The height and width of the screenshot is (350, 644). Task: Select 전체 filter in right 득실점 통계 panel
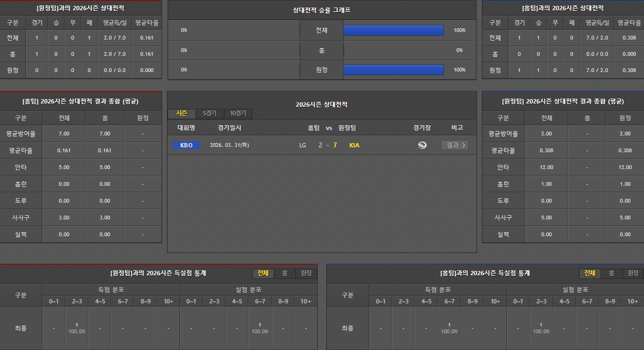(590, 274)
